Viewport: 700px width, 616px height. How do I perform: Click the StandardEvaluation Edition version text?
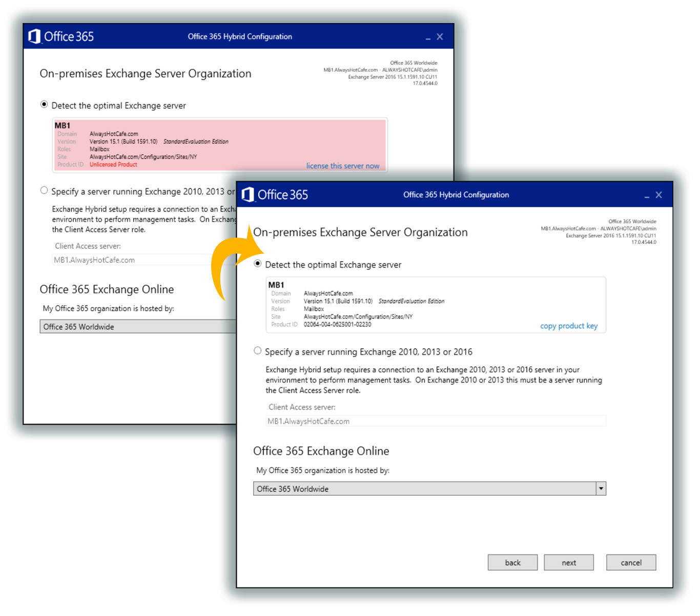(x=411, y=301)
